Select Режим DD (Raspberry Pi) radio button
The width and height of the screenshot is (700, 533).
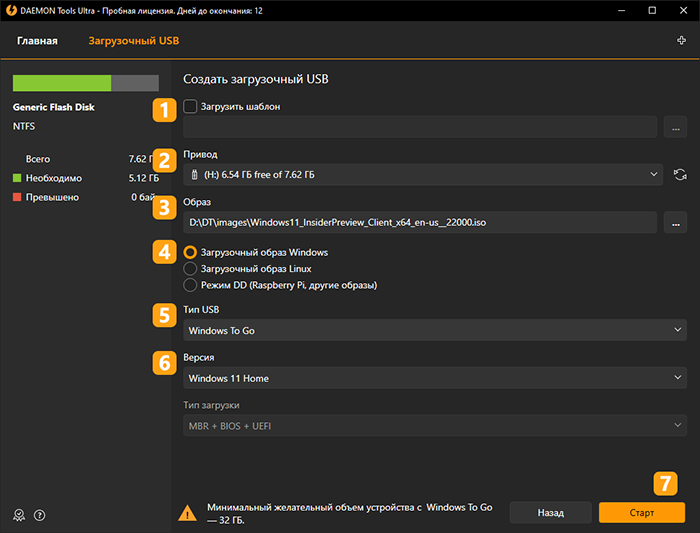pyautogui.click(x=190, y=285)
